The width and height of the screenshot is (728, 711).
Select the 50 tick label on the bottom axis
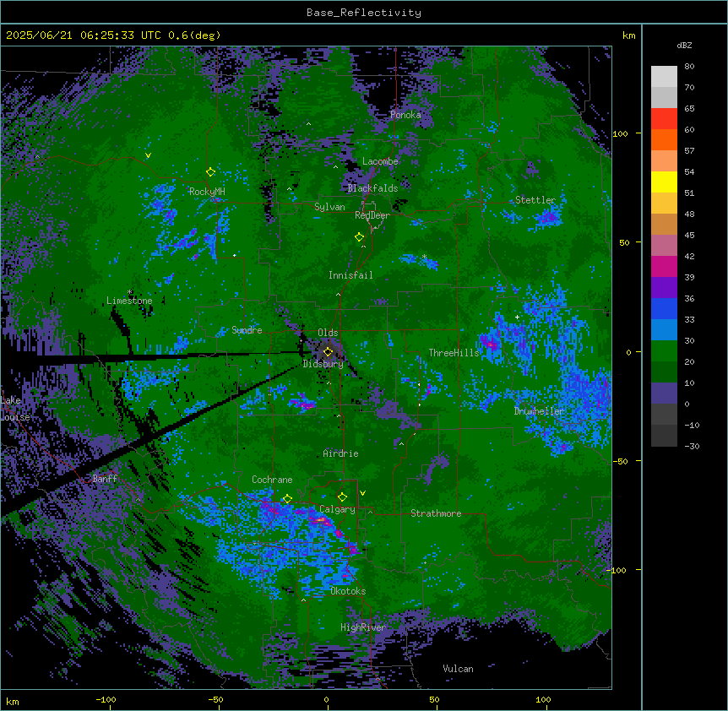(x=434, y=699)
